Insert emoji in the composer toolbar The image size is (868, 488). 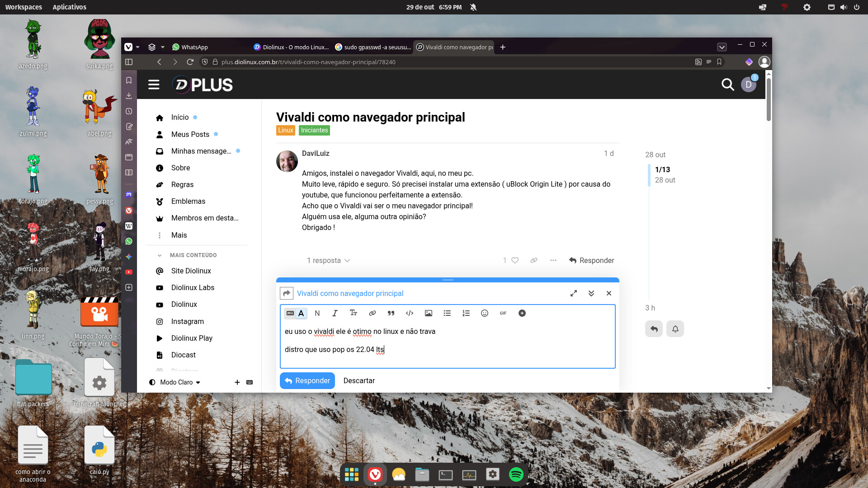pos(484,313)
